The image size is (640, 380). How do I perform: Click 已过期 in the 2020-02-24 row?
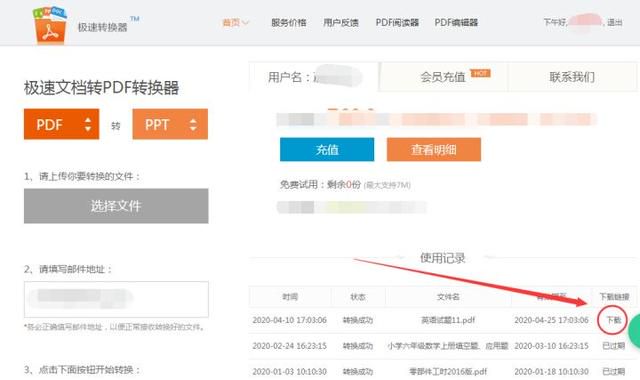pyautogui.click(x=613, y=346)
